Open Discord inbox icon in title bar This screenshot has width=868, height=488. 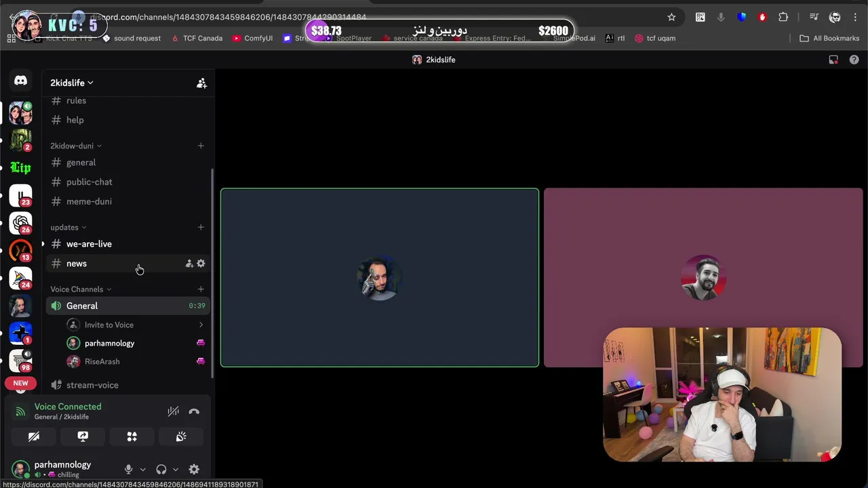click(x=833, y=60)
